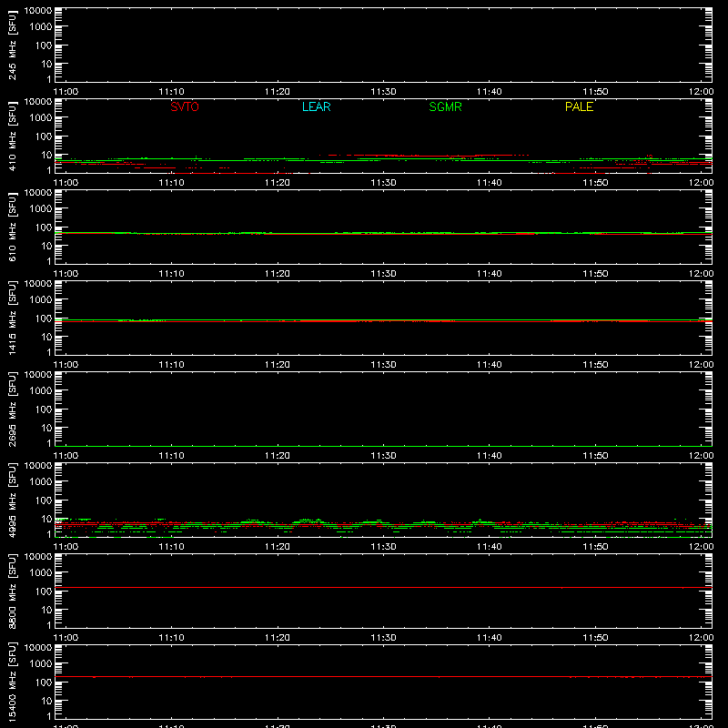
Task: Select the 8800 MHz [SFU] axis label
Action: (x=13, y=591)
